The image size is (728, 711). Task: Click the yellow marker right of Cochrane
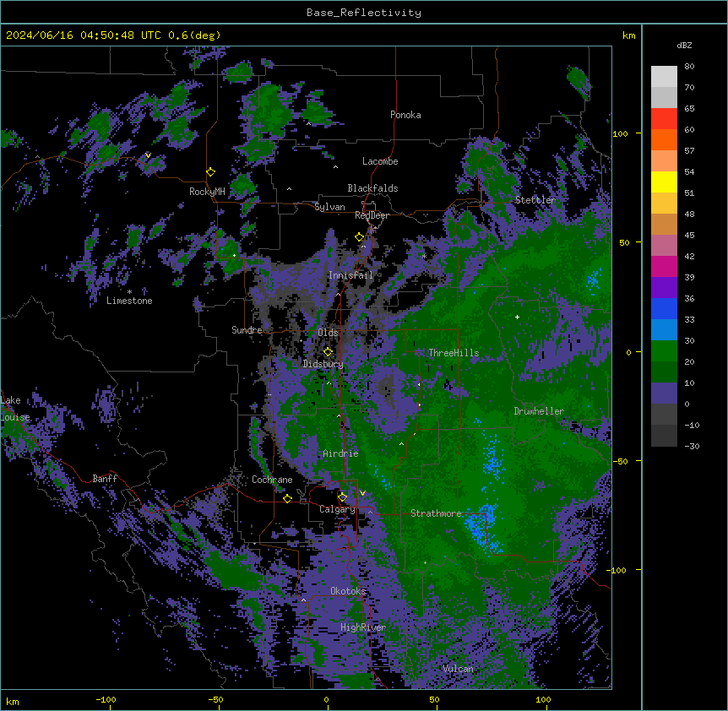[x=287, y=498]
